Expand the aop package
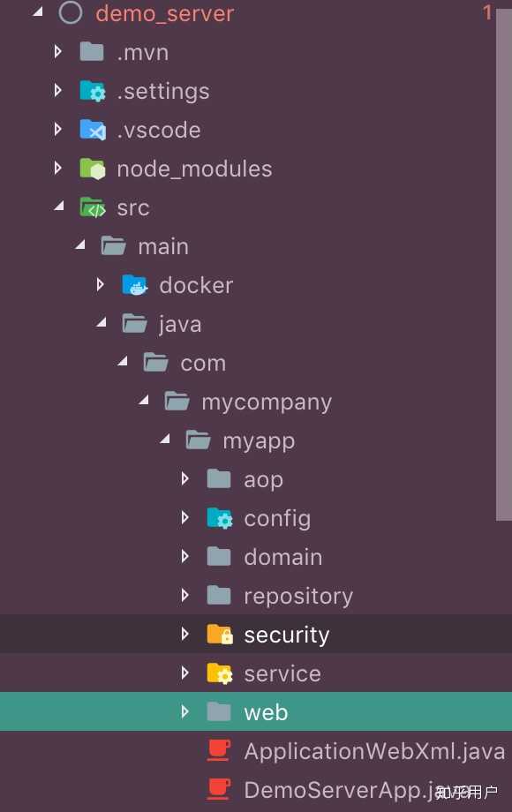 pos(185,478)
